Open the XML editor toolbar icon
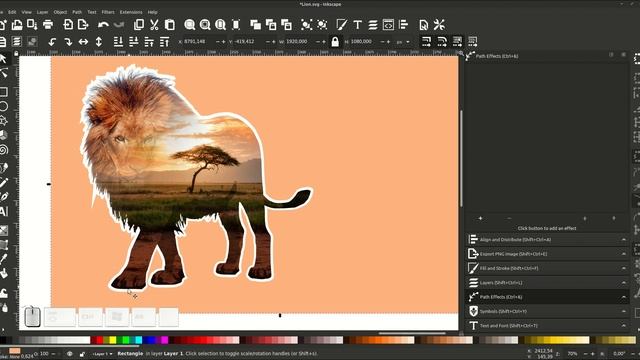The height and width of the screenshot is (360, 640). 388,24
